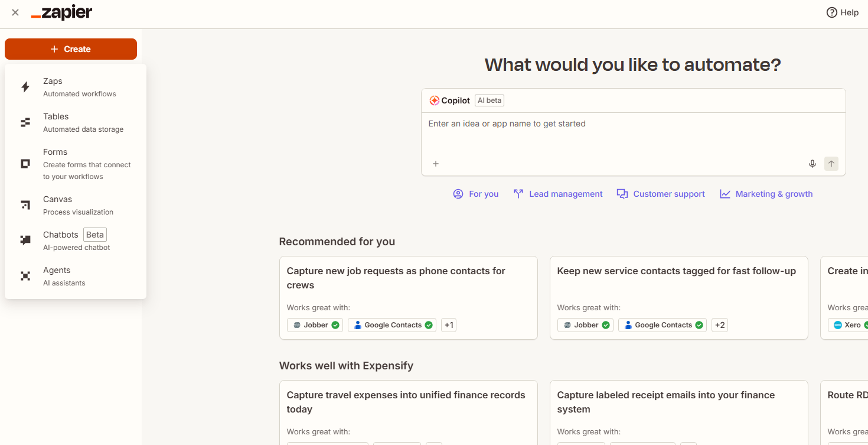The height and width of the screenshot is (445, 868).
Task: Switch to Marketing & growth tab
Action: pyautogui.click(x=766, y=194)
